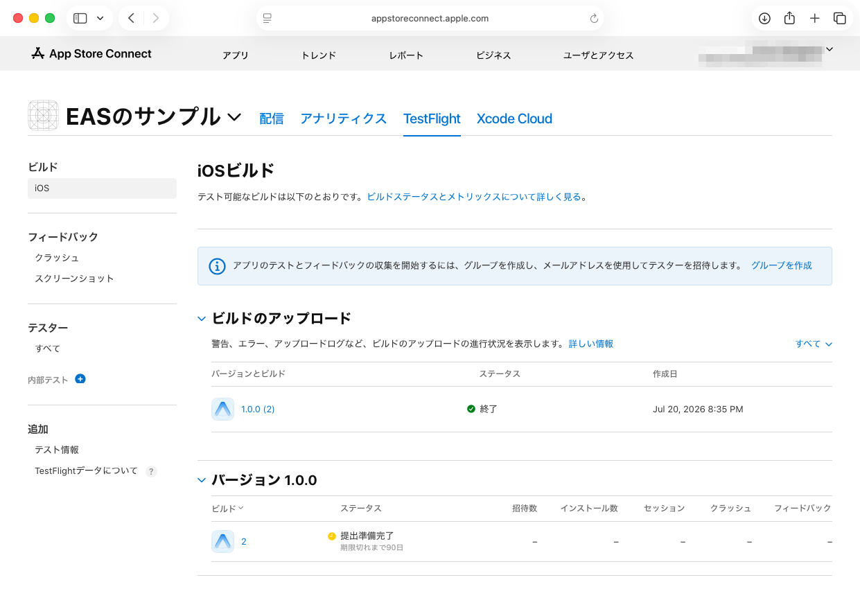Open the トレンド menu item
This screenshot has height=616, width=860.
tap(319, 55)
